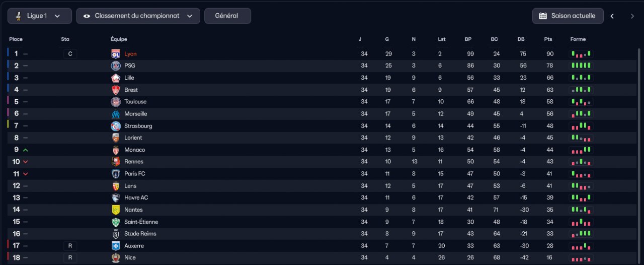Click the Rennes club crest icon
The height and width of the screenshot is (265, 644).
click(x=116, y=162)
